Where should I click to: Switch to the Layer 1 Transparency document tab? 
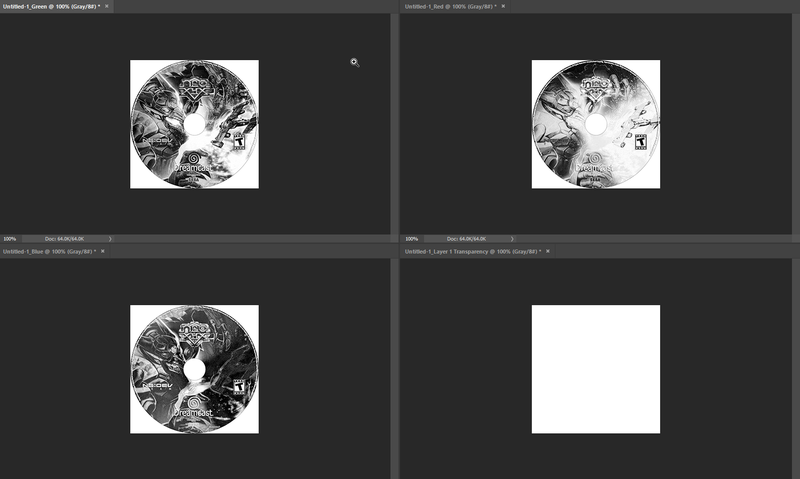(x=472, y=251)
